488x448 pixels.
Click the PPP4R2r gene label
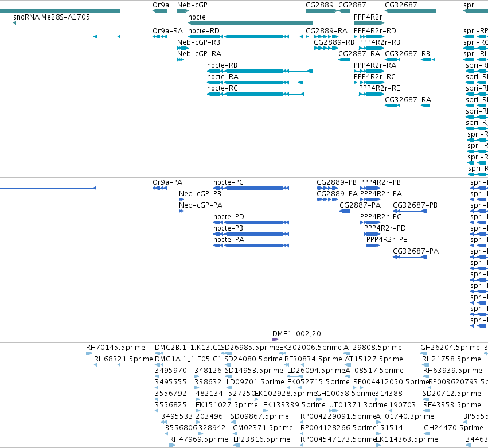click(x=368, y=17)
